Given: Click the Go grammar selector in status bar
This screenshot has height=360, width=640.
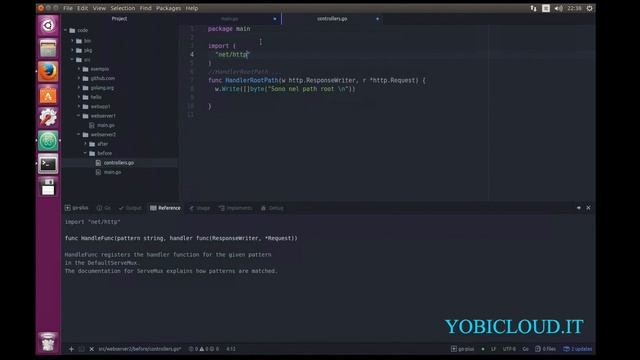Looking at the screenshot, I should 525,349.
